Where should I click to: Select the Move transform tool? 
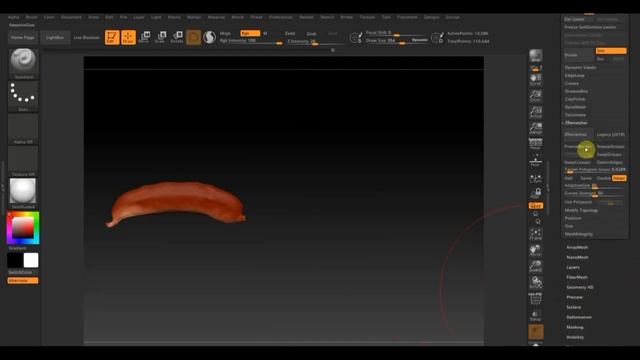click(144, 37)
